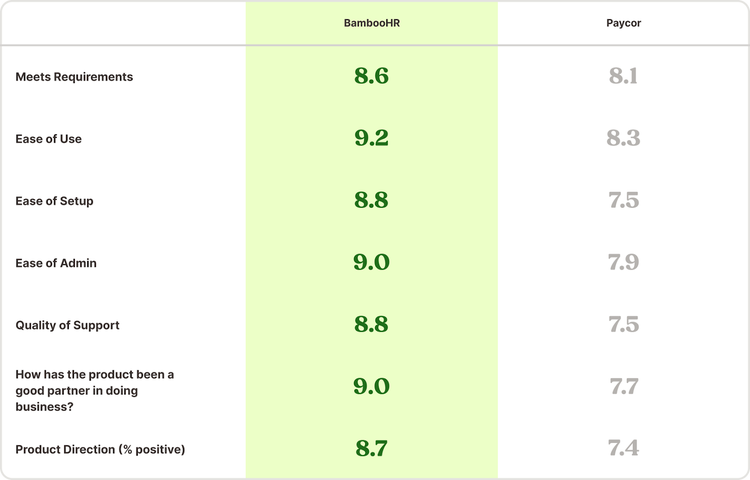Click Paycor's 7.7 good partner score
The width and height of the screenshot is (750, 480).
click(x=623, y=386)
